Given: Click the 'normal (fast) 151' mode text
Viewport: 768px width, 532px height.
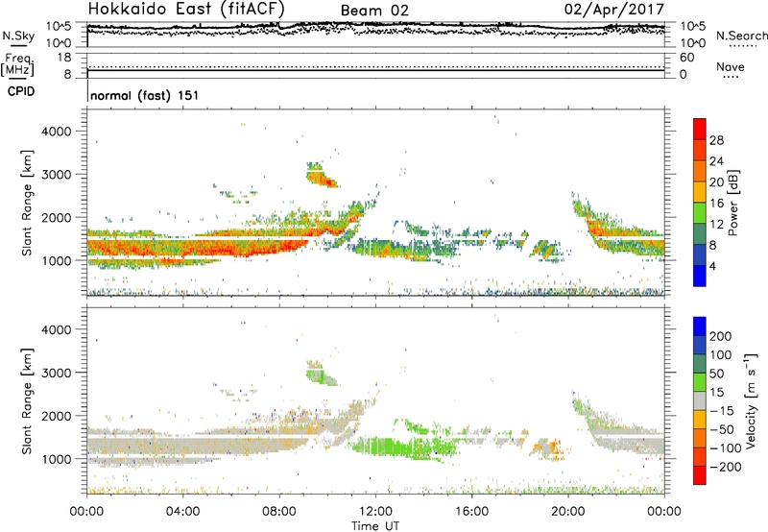Looking at the screenshot, I should 145,95.
